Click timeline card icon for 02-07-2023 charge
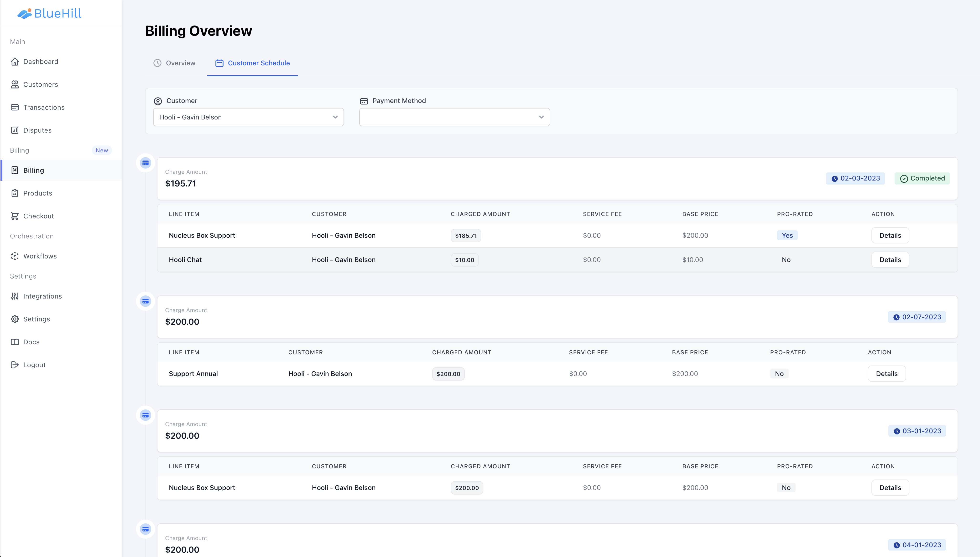Viewport: 980px width, 557px height. (146, 301)
